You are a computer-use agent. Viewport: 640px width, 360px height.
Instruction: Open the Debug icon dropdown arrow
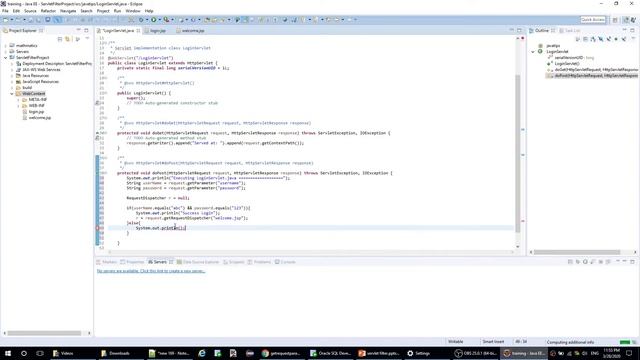147,20
